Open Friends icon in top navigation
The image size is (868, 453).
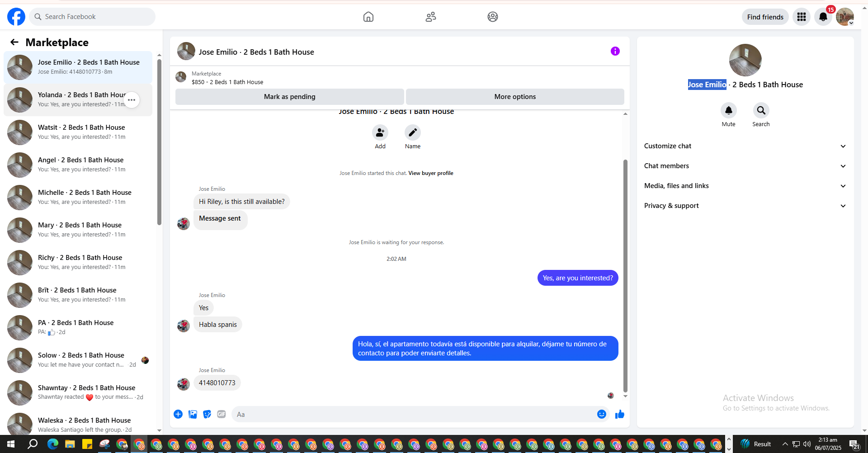[x=431, y=17]
